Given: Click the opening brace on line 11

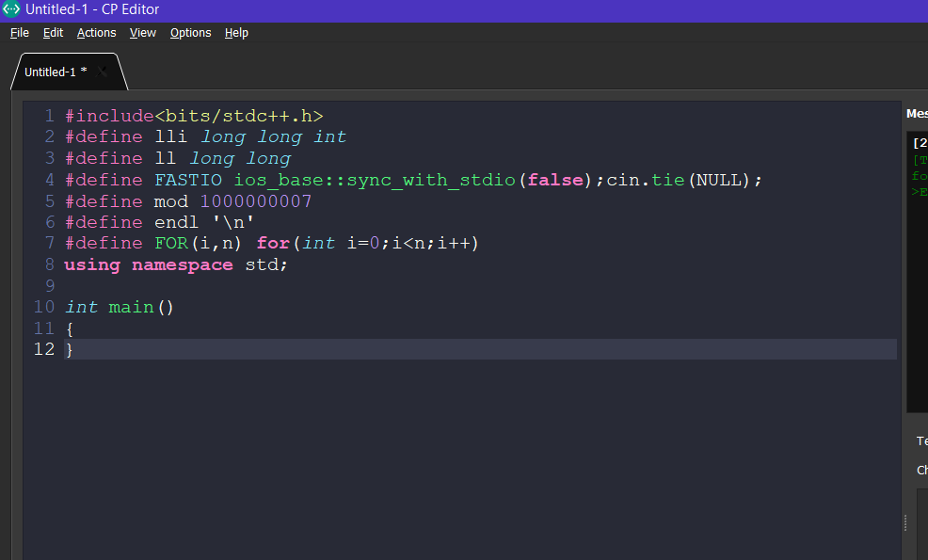Looking at the screenshot, I should point(70,328).
